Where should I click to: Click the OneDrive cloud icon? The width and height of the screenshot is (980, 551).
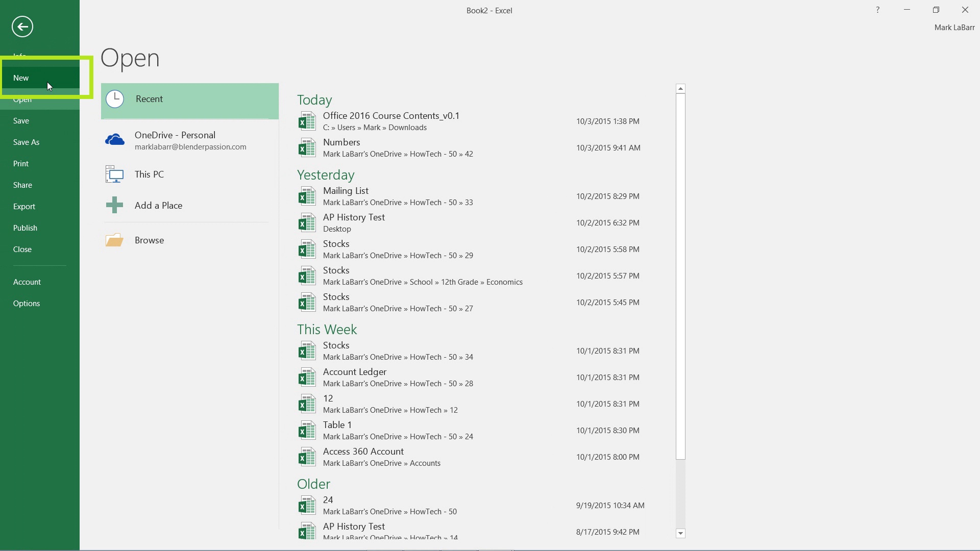115,139
